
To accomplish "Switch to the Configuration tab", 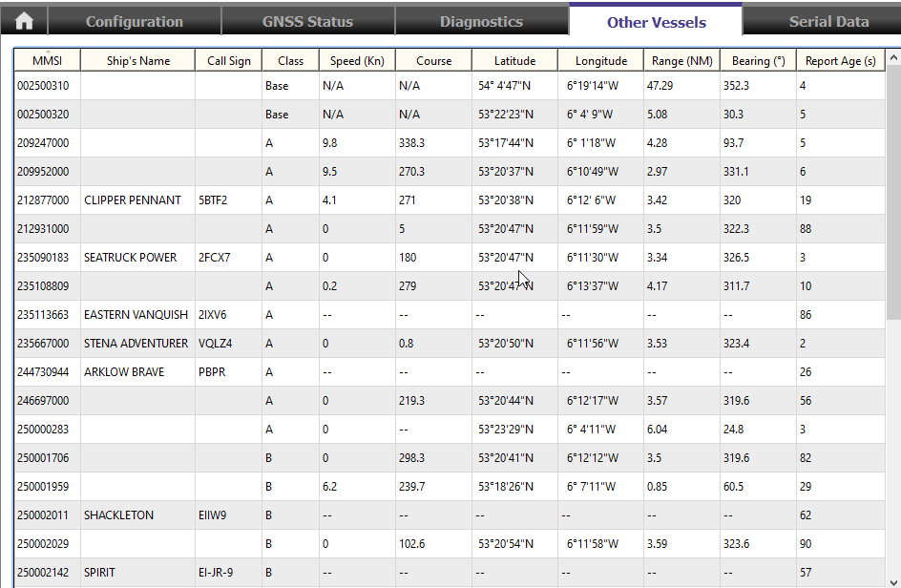I will [135, 21].
